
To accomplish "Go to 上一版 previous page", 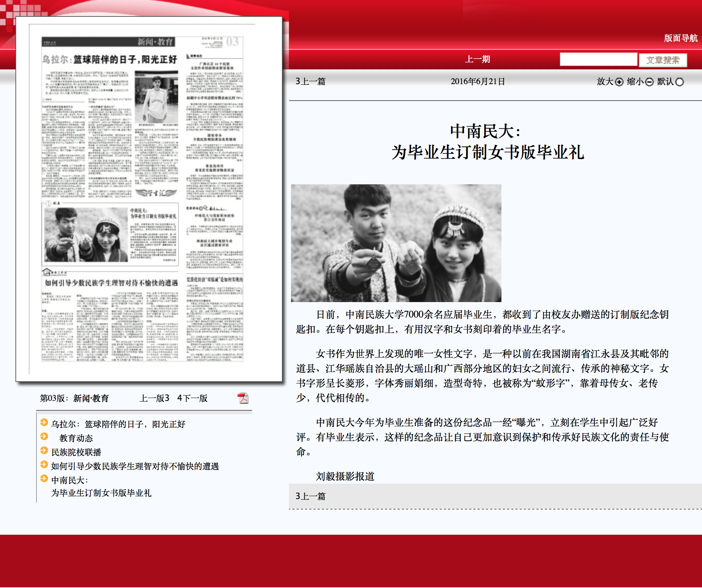I will point(154,398).
